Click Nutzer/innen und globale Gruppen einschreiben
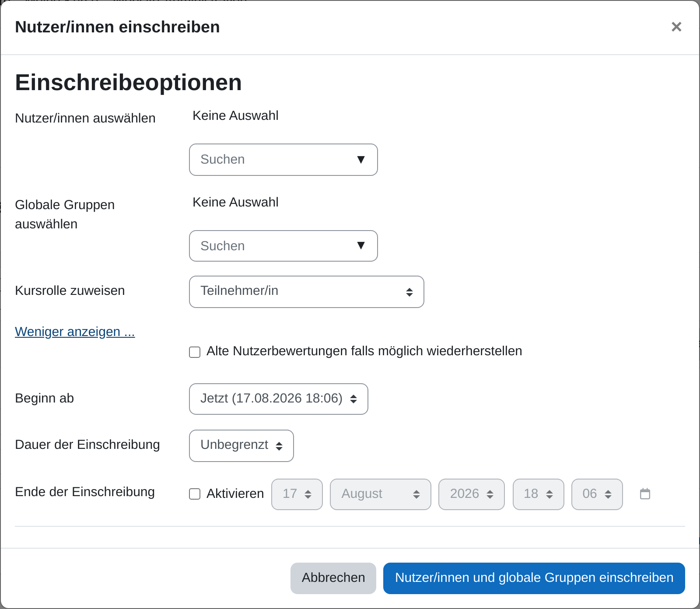The height and width of the screenshot is (609, 700). (x=534, y=578)
